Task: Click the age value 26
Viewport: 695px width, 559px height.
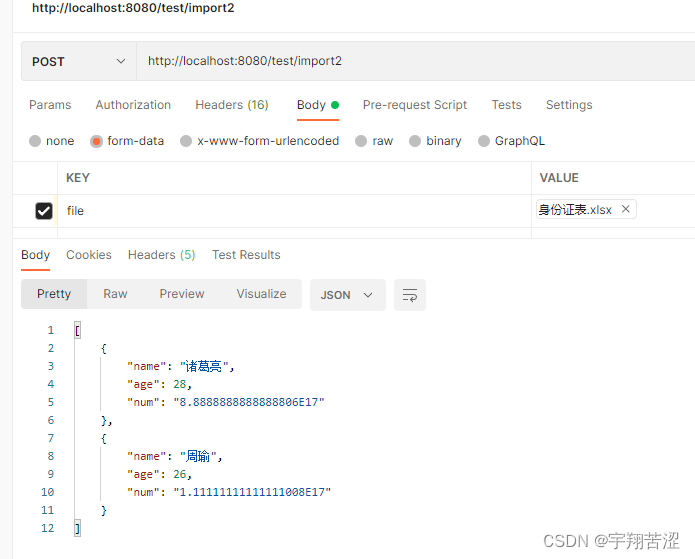Action: click(x=180, y=474)
